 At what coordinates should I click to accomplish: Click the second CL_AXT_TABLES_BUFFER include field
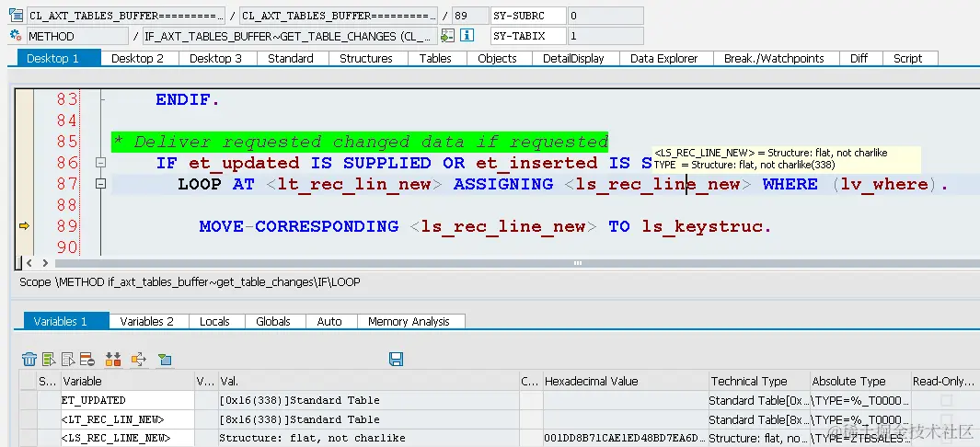(338, 16)
